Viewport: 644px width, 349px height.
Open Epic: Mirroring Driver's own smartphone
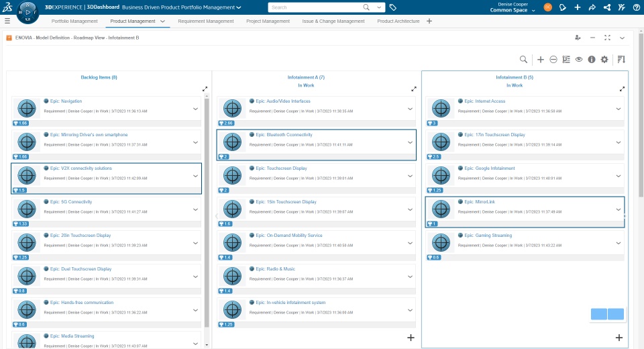[89, 135]
